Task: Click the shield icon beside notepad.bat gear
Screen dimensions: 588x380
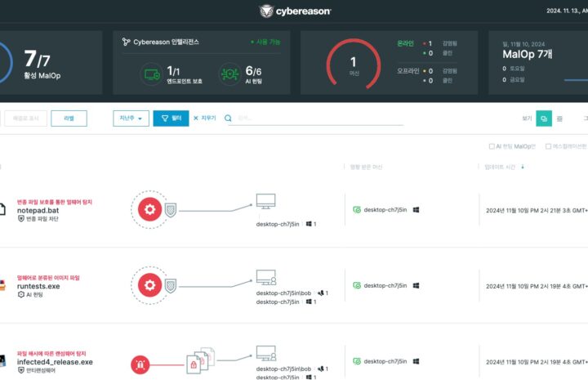Action: (x=170, y=211)
